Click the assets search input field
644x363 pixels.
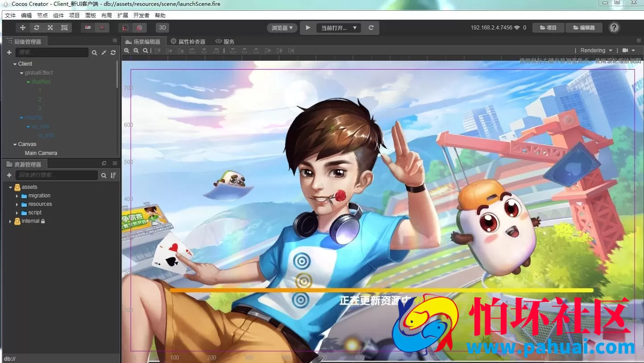(x=56, y=175)
